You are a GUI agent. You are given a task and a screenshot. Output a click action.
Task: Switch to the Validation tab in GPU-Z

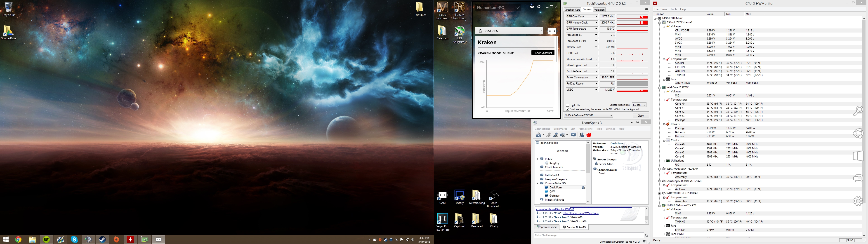click(599, 10)
